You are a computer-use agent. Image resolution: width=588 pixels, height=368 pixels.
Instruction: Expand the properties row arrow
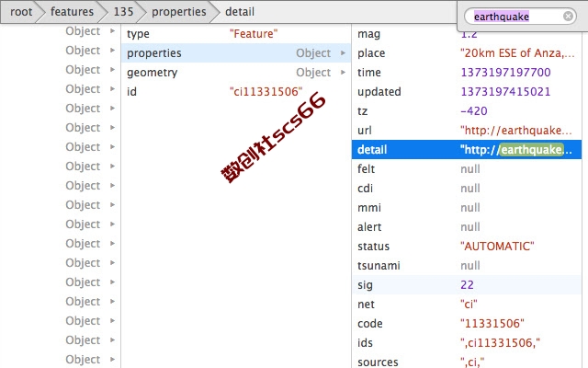(x=343, y=53)
